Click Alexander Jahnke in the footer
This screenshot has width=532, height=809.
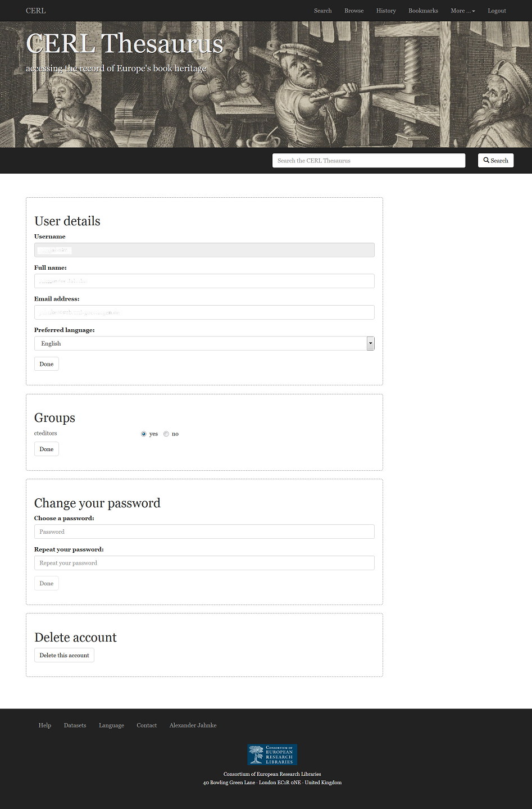[x=193, y=725]
